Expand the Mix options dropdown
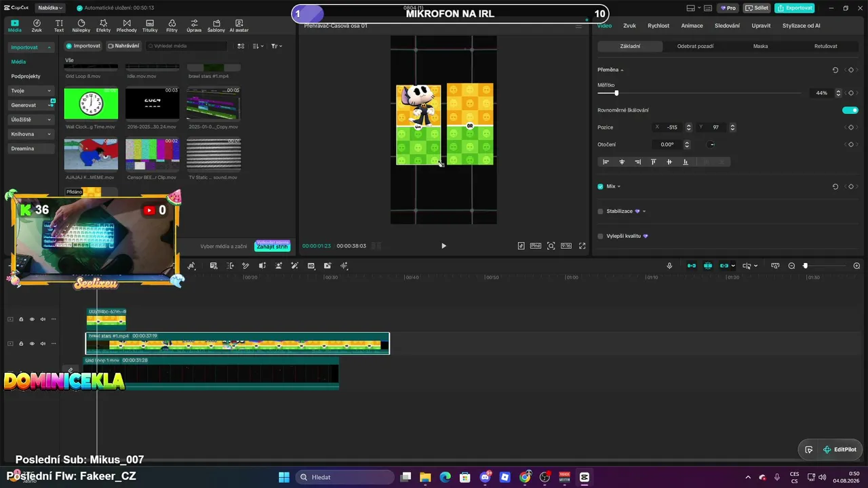This screenshot has height=488, width=868. 618,186
